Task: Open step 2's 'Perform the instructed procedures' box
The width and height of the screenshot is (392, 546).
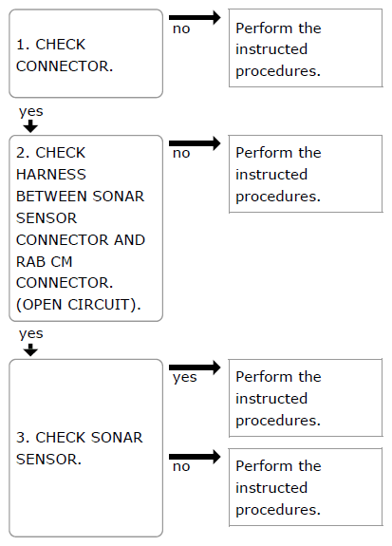Action: (306, 174)
